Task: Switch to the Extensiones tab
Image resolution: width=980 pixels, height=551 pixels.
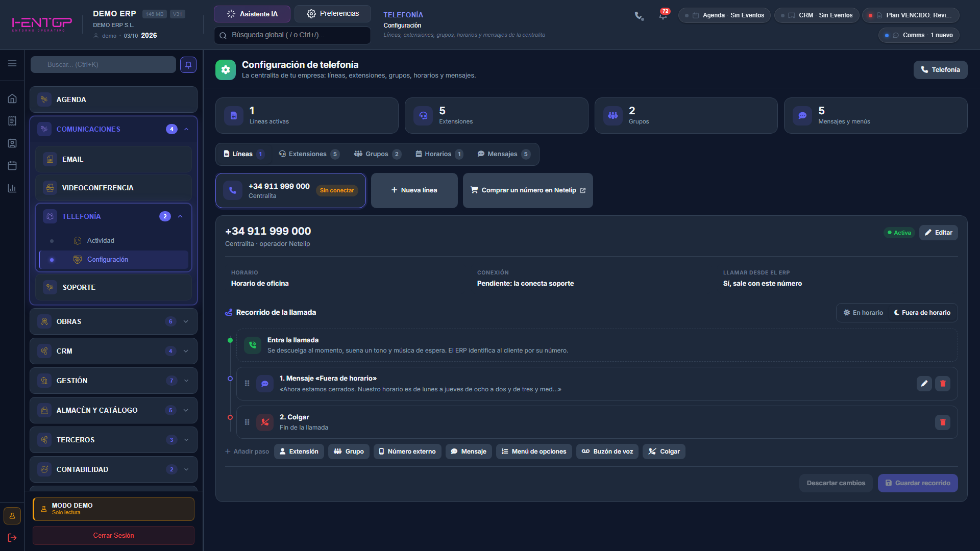Action: 309,155
